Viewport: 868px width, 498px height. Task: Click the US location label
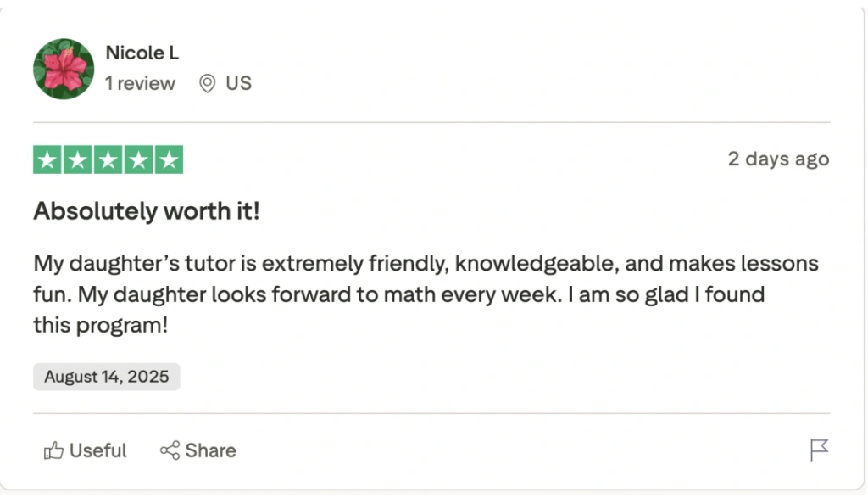238,83
